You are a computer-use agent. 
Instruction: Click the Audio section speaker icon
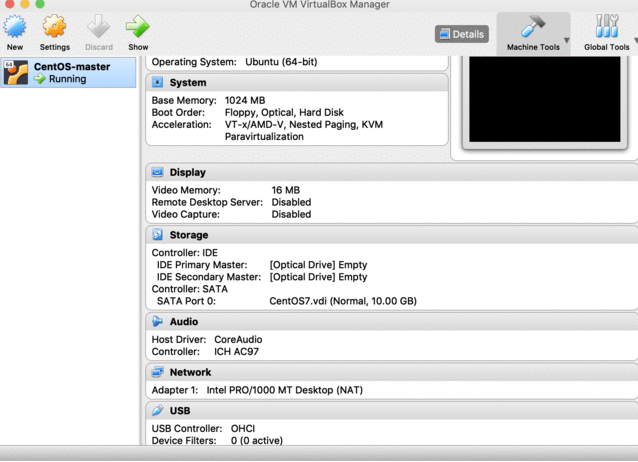(x=157, y=321)
